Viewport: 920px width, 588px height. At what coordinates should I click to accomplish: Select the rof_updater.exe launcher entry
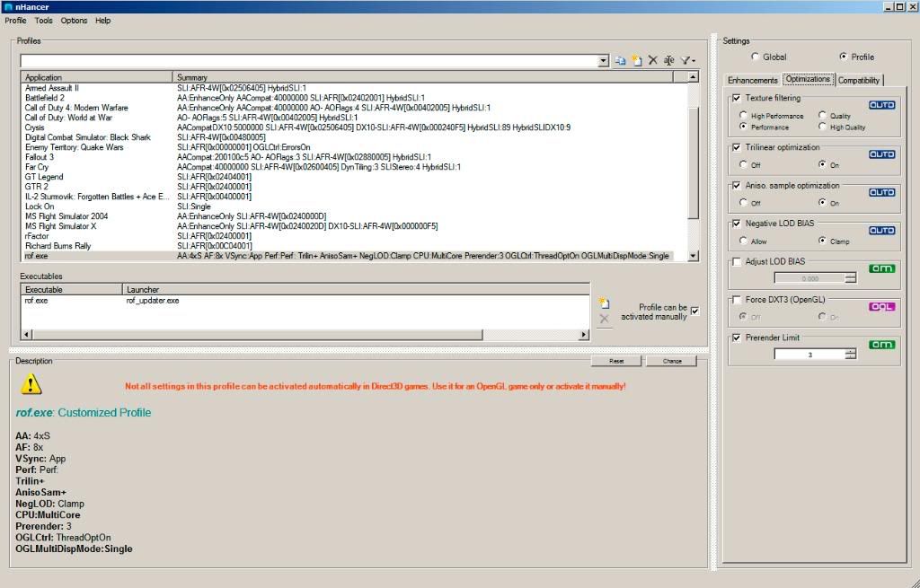pyautogui.click(x=153, y=301)
